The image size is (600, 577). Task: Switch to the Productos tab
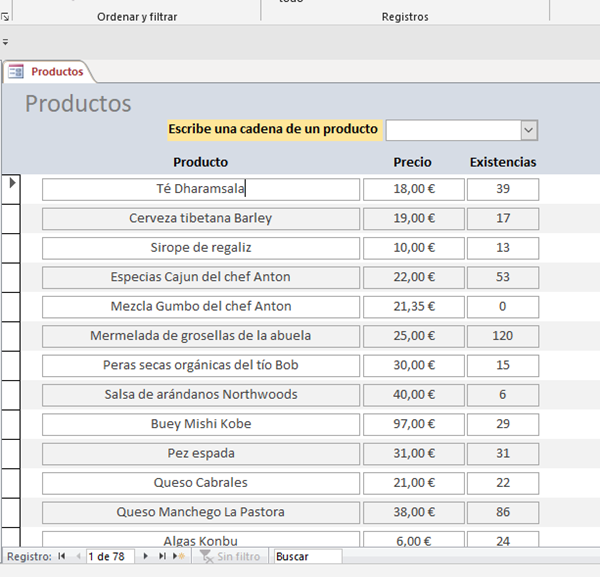(x=56, y=72)
